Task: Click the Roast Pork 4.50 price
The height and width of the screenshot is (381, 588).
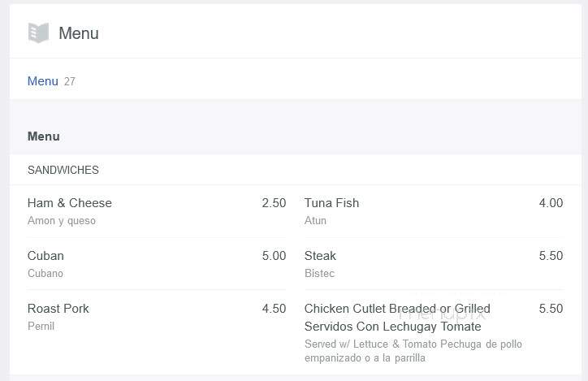Action: 274,309
